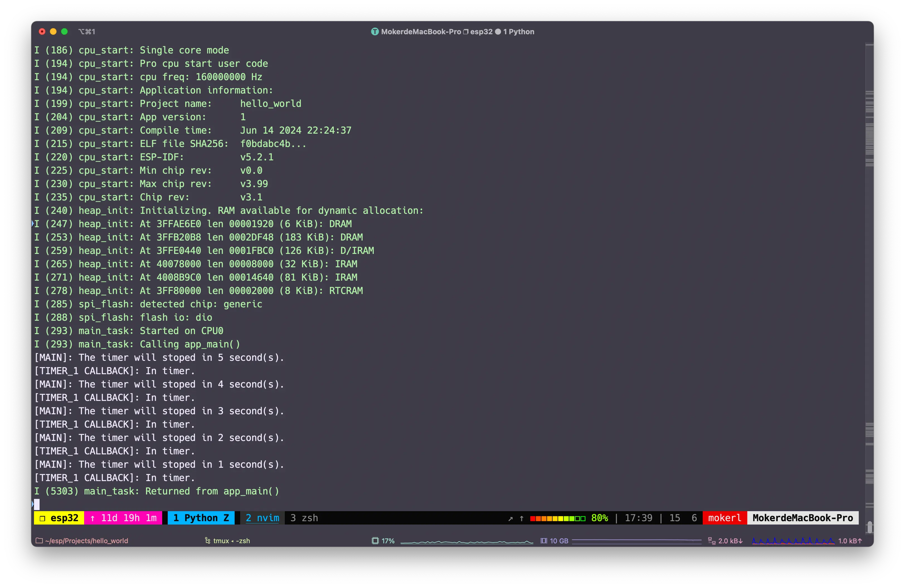Click the line 'cpu_start: Single core mode'
The width and height of the screenshot is (905, 588).
tap(132, 50)
